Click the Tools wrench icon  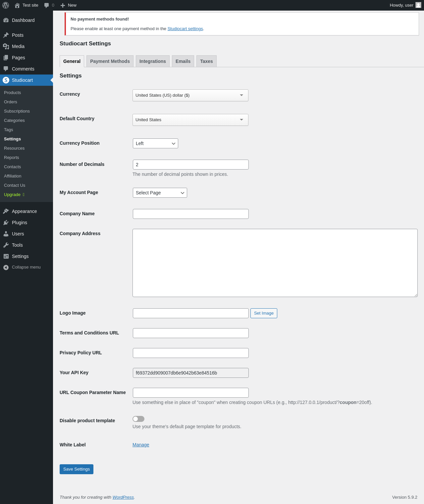click(x=6, y=245)
